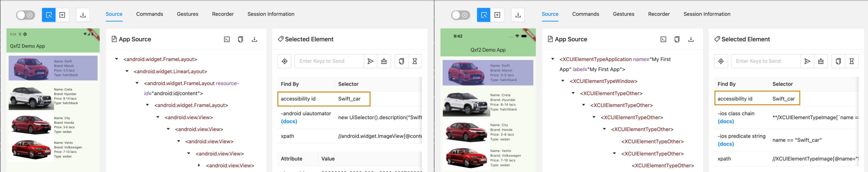The width and height of the screenshot is (868, 172).
Task: Collapse XCUIElementTypeApplication node
Action: point(553,59)
